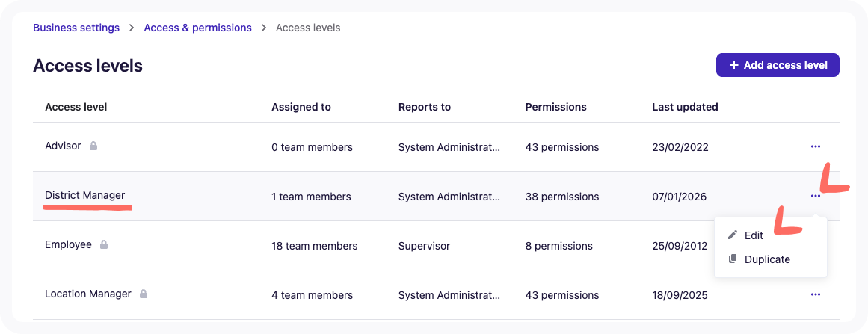Click the 25/09/2012 date cell
The image size is (868, 334).
[x=680, y=246]
